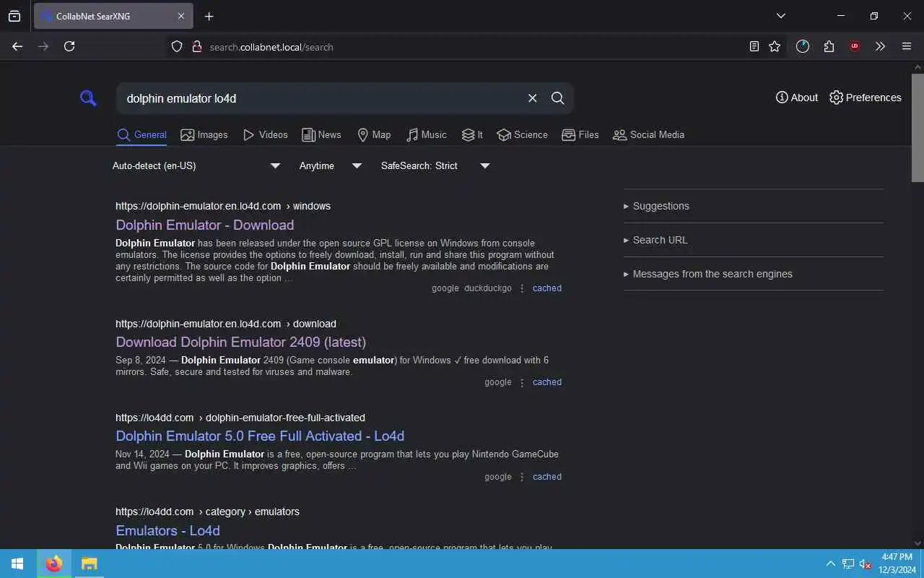Viewport: 924px width, 578px height.
Task: Switch to the Music tab
Action: [427, 134]
